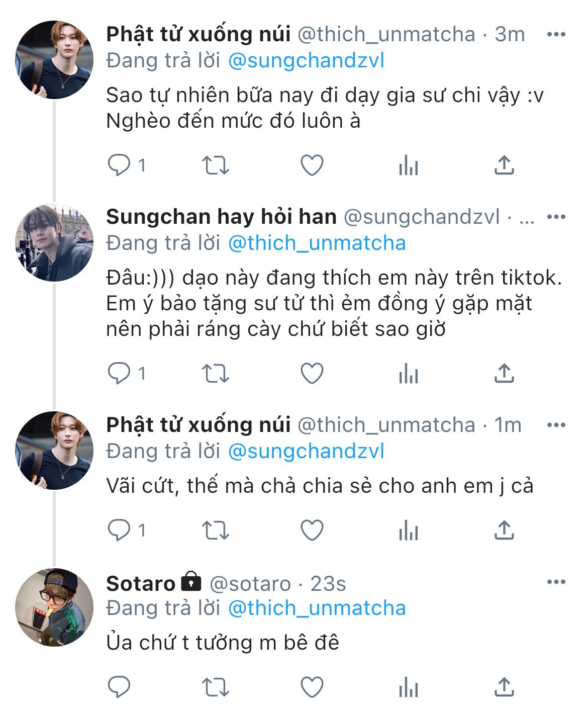Image resolution: width=588 pixels, height=710 pixels.
Task: Reply to Sotaro's tweet
Action: [x=119, y=687]
